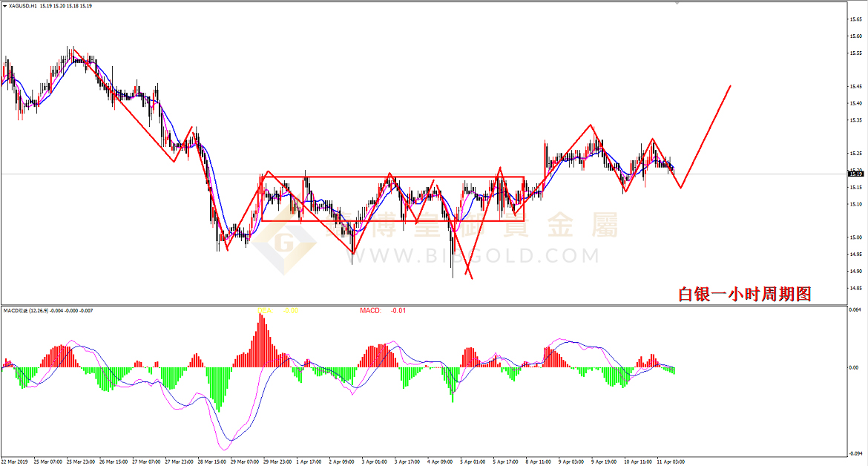
Task: Select the 3 Apr 17:00 time label
Action: click(x=407, y=462)
